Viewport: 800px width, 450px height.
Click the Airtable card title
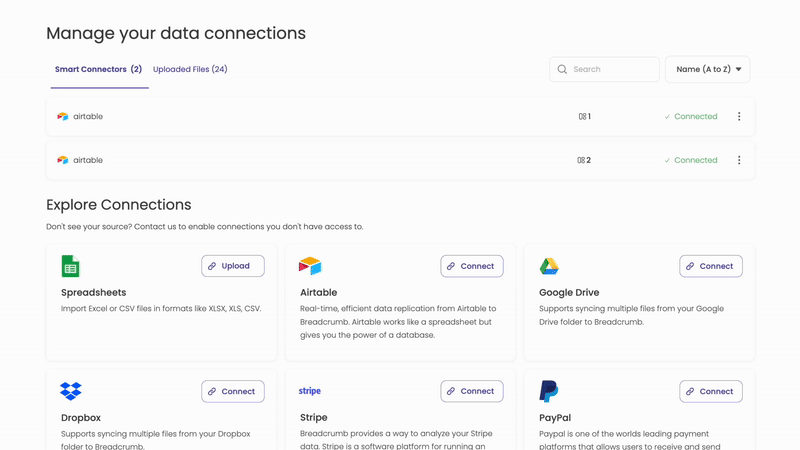pos(318,292)
